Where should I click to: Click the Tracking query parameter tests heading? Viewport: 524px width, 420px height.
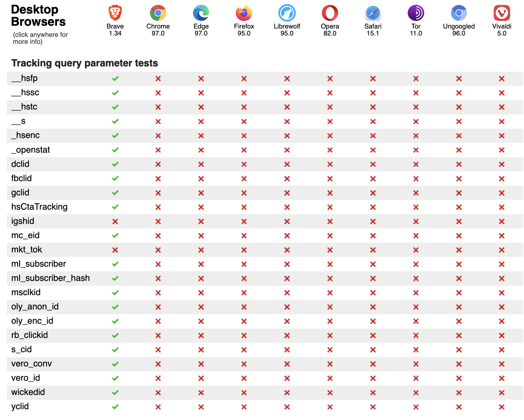click(85, 63)
